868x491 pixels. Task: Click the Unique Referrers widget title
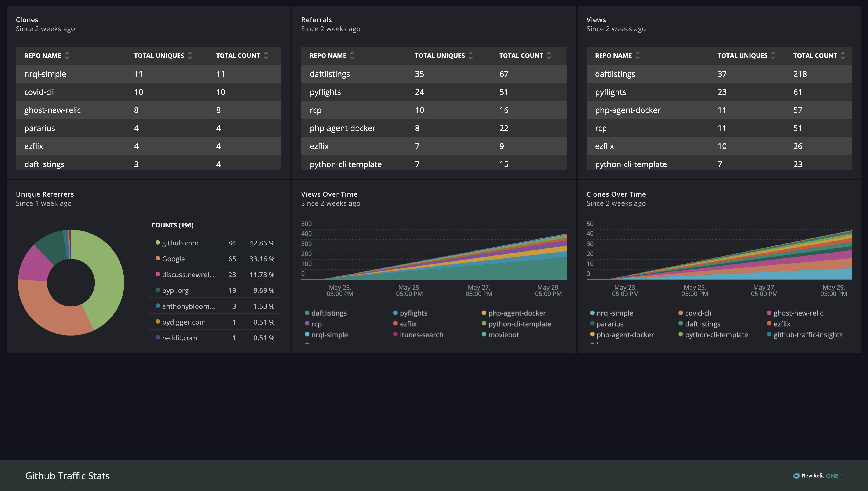pos(45,194)
